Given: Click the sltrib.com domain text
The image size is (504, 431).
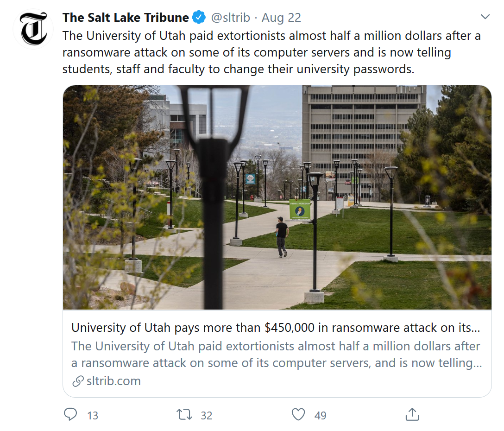Looking at the screenshot, I should pyautogui.click(x=113, y=381).
